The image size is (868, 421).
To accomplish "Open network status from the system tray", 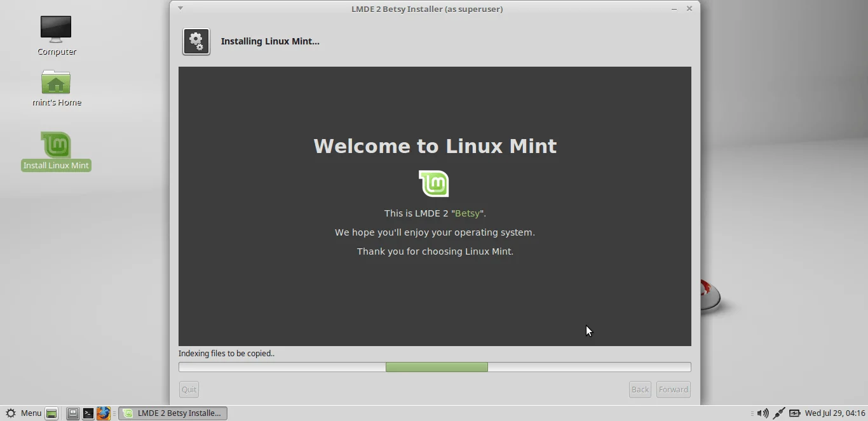I will (778, 413).
